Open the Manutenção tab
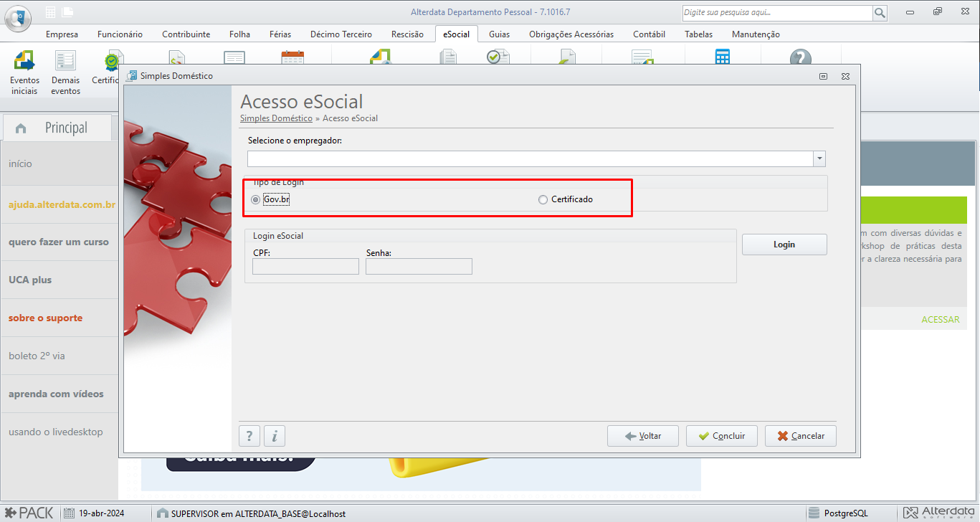The width and height of the screenshot is (980, 522). [x=756, y=34]
